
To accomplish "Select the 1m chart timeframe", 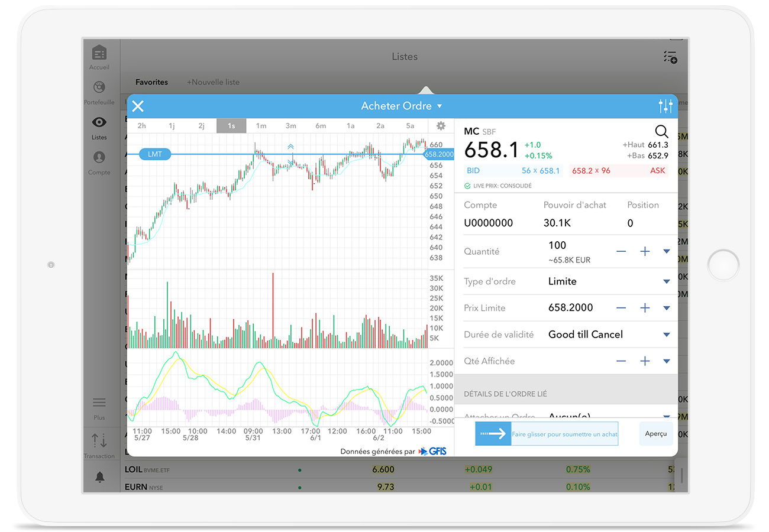I will tap(261, 126).
